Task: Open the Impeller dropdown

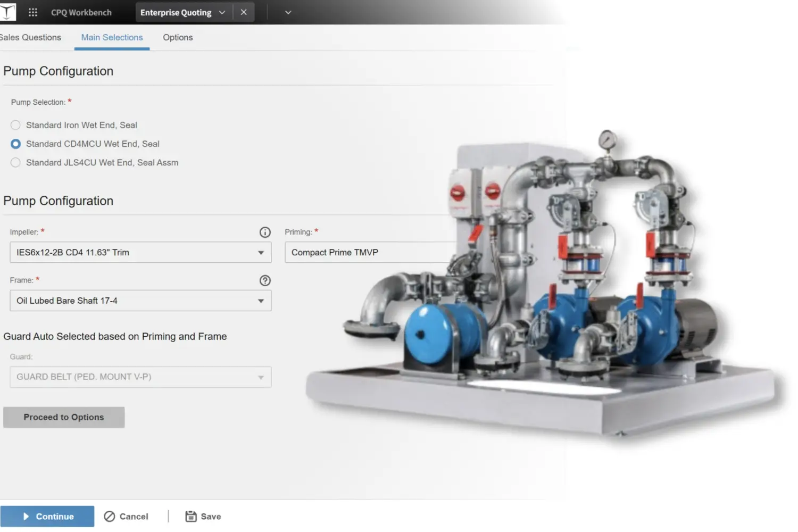Action: pyautogui.click(x=140, y=252)
